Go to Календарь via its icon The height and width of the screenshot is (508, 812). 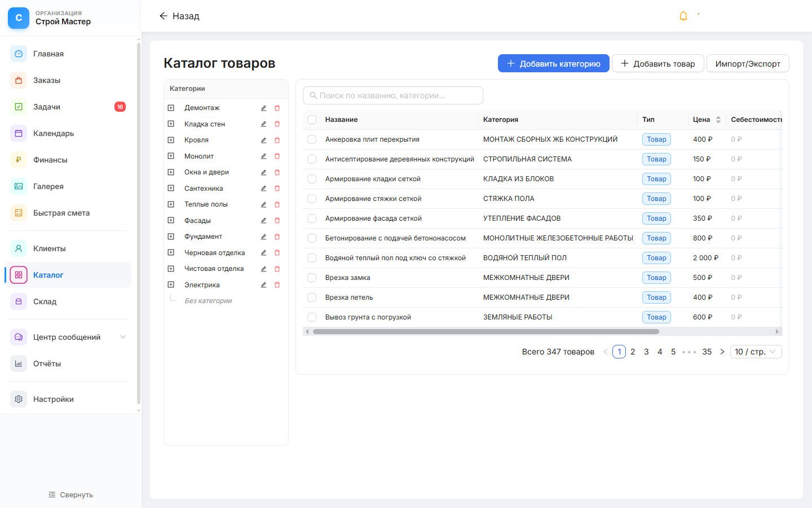[x=19, y=133]
